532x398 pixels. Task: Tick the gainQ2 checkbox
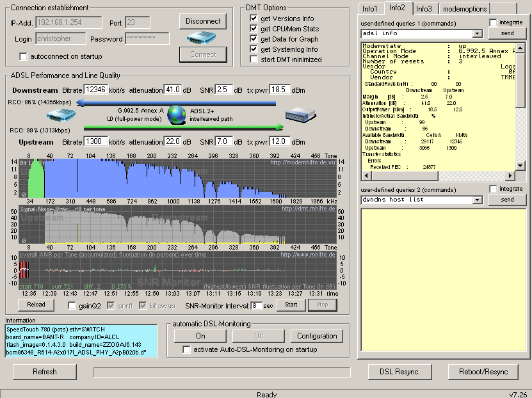pyautogui.click(x=72, y=305)
